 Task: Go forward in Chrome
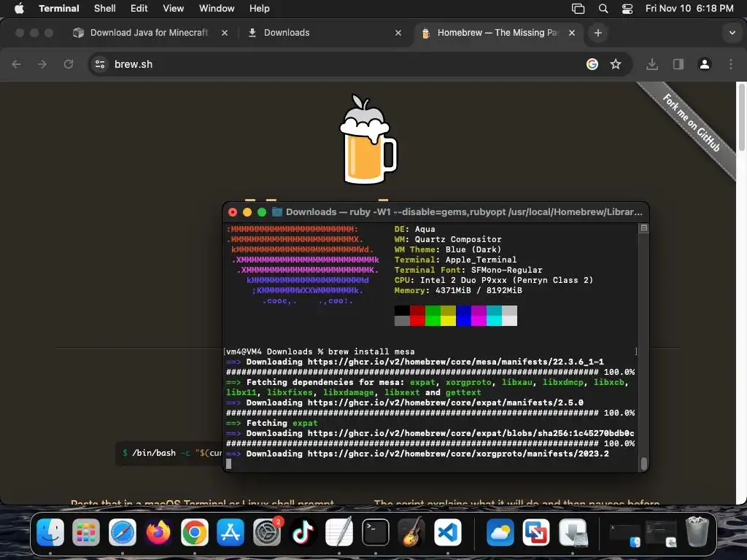(x=42, y=64)
